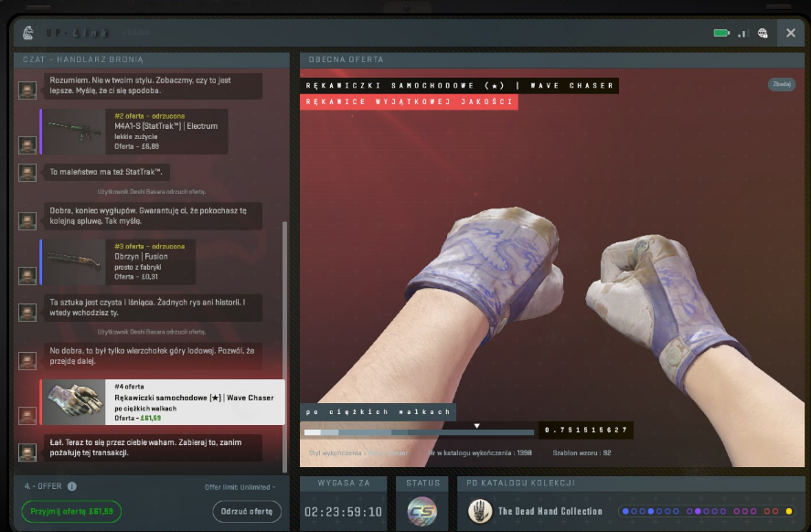
Task: Click first 'Użytkownik Deshi Basara odrzucił ofertę' notice
Action: (x=152, y=192)
